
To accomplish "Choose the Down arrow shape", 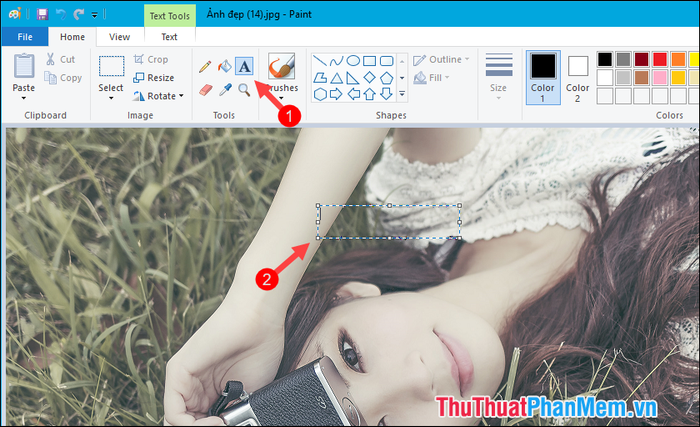I will pyautogui.click(x=386, y=94).
